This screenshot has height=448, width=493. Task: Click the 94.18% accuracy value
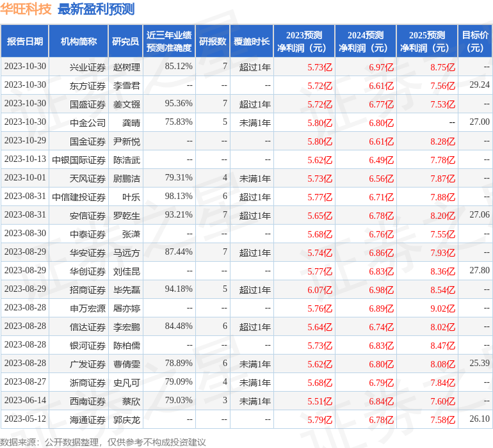click(179, 289)
